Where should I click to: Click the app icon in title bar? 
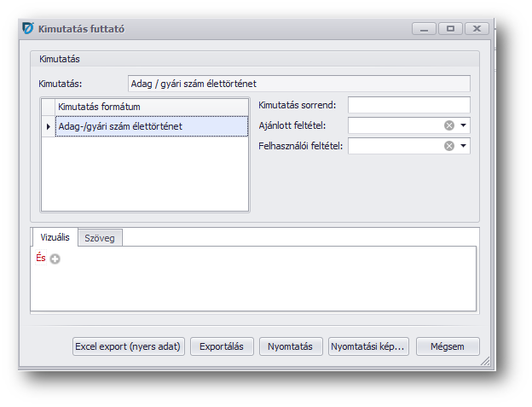(27, 28)
